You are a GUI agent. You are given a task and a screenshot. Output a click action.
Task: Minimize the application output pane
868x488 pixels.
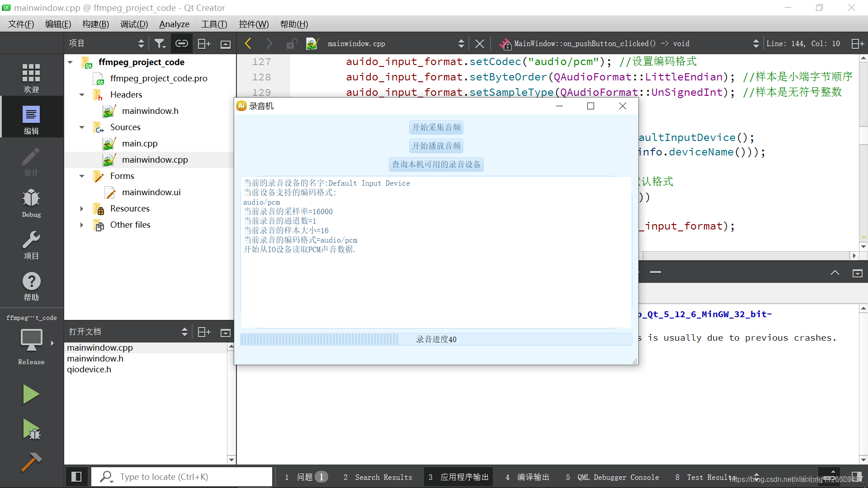coord(857,273)
